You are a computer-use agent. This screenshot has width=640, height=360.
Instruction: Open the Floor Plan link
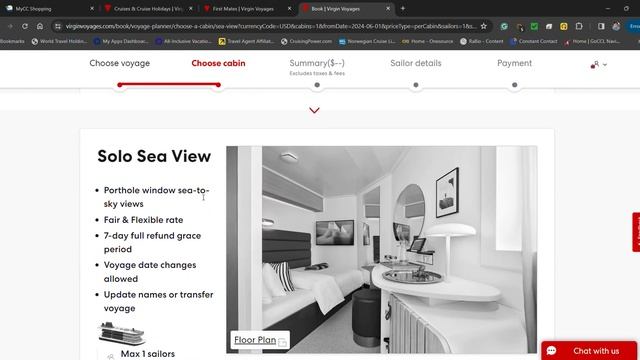[x=260, y=340]
